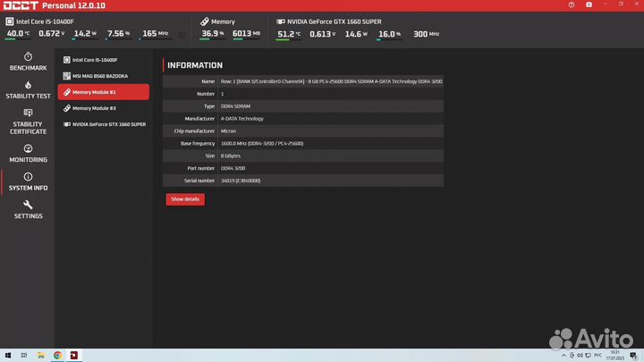
Task: Click the Serial number value 34019
Action: (x=241, y=181)
